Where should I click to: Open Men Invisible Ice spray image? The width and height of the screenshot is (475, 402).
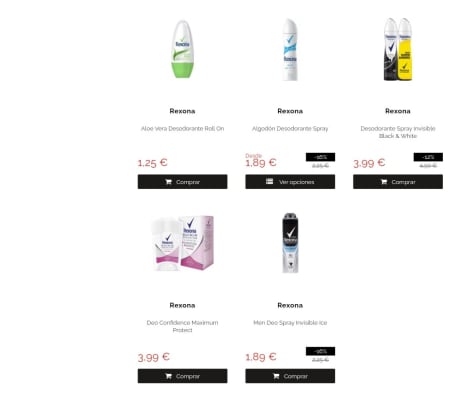click(x=290, y=243)
